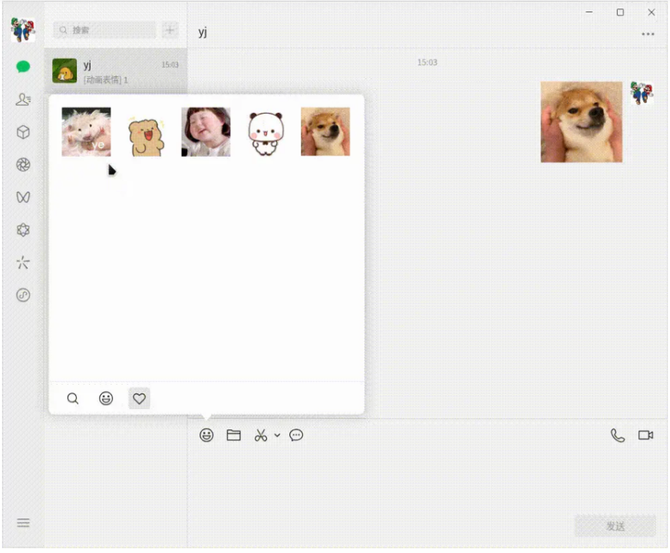Switch to the sticker search tab
The image size is (670, 553).
[x=73, y=398]
